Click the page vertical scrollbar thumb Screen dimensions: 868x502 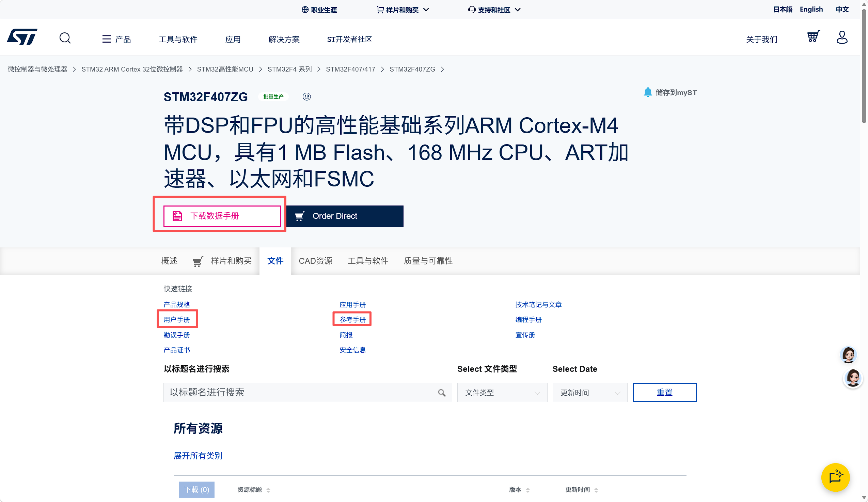[864, 65]
